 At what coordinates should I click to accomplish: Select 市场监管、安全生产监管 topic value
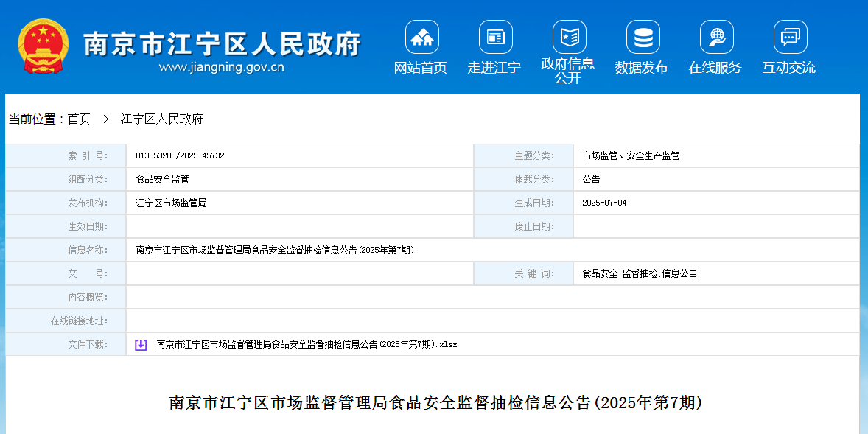631,156
